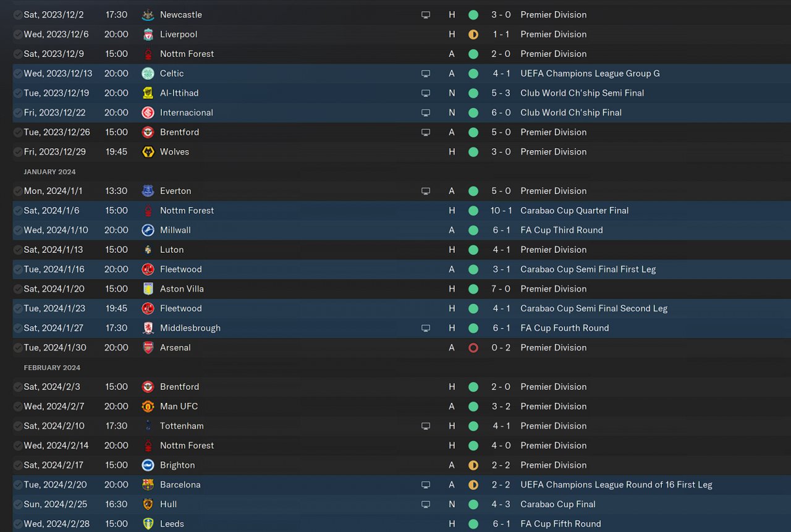Click the JANUARY 2024 month header
The height and width of the screenshot is (532, 791).
tap(49, 172)
